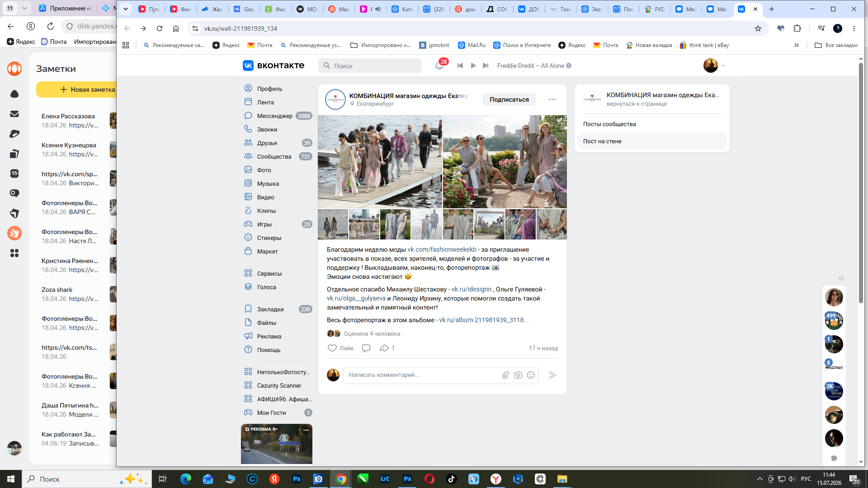The image size is (868, 488).
Task: Show hidden system tray icons
Action: pos(760,479)
